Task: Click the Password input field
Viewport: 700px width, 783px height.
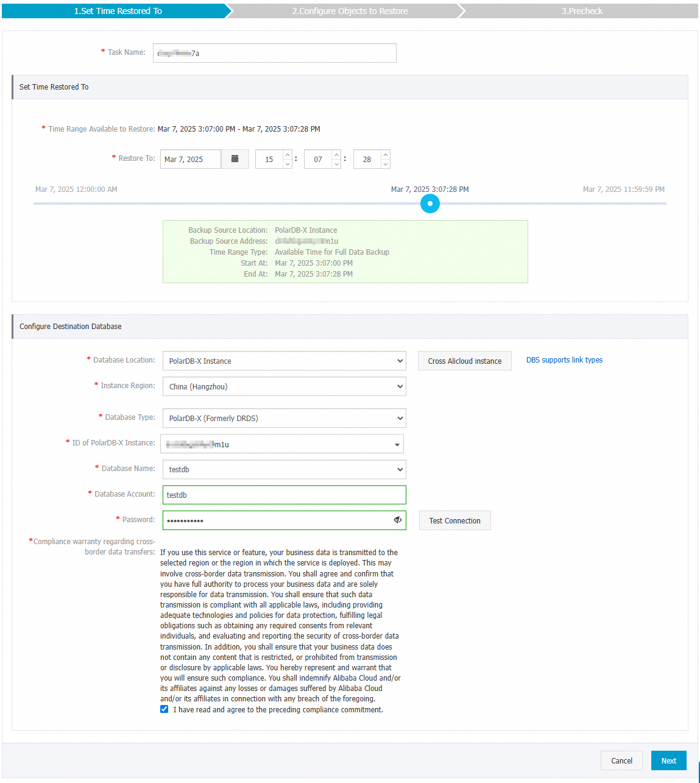Action: (285, 520)
